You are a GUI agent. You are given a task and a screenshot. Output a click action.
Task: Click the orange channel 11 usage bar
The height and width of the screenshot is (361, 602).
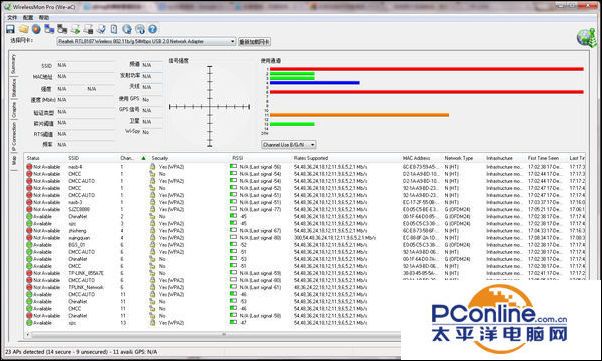(359, 115)
